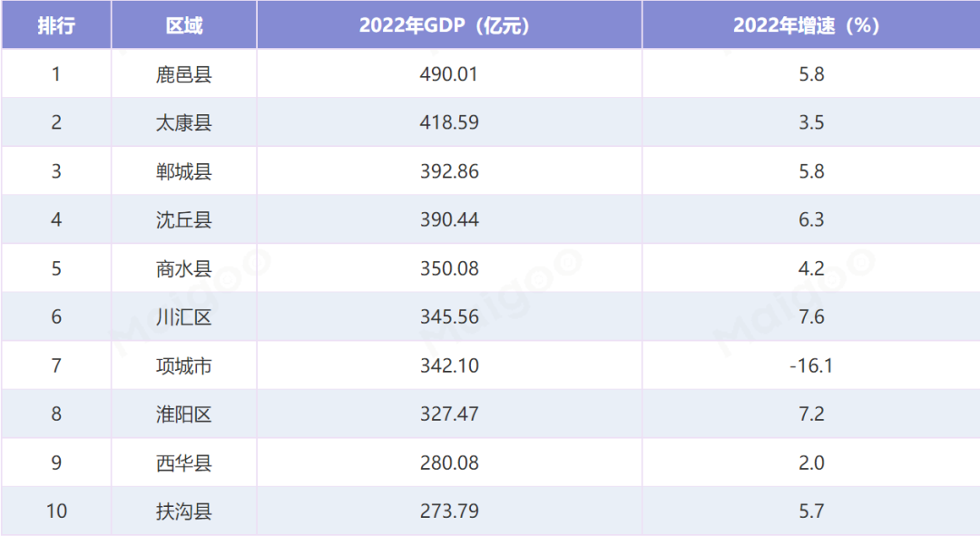
Task: Click the 2022年GDP（亿元） column header
Action: click(449, 25)
